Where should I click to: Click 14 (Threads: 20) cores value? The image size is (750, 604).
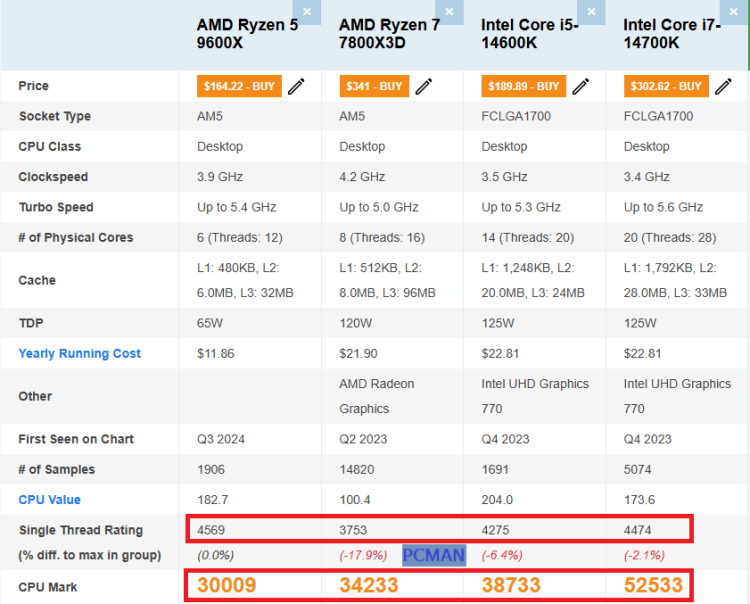(x=528, y=238)
